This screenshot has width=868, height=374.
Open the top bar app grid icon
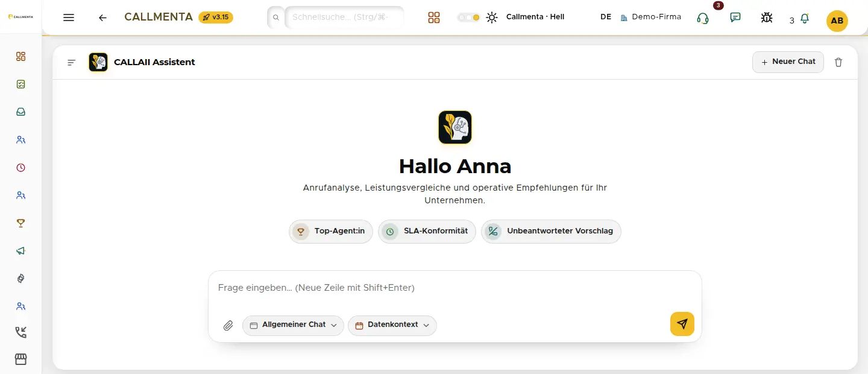(434, 17)
